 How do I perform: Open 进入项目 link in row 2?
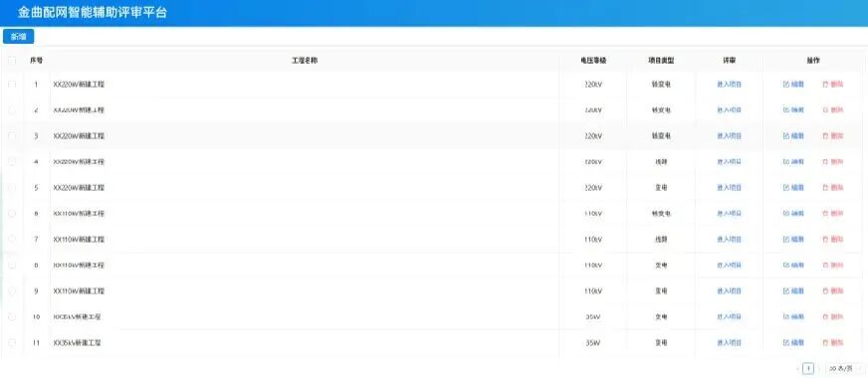point(729,110)
